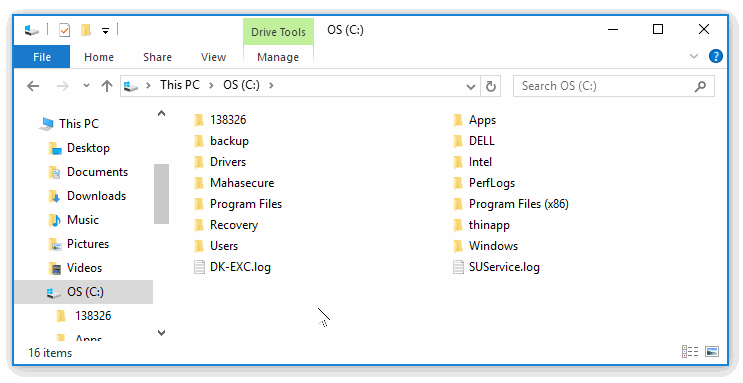The image size is (743, 383).
Task: Open the address bar history dropdown
Action: click(x=471, y=86)
